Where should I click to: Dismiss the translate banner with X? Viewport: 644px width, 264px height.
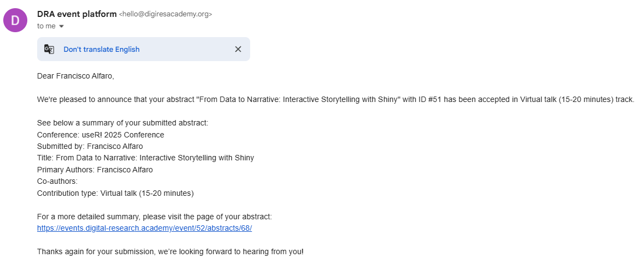tap(238, 49)
